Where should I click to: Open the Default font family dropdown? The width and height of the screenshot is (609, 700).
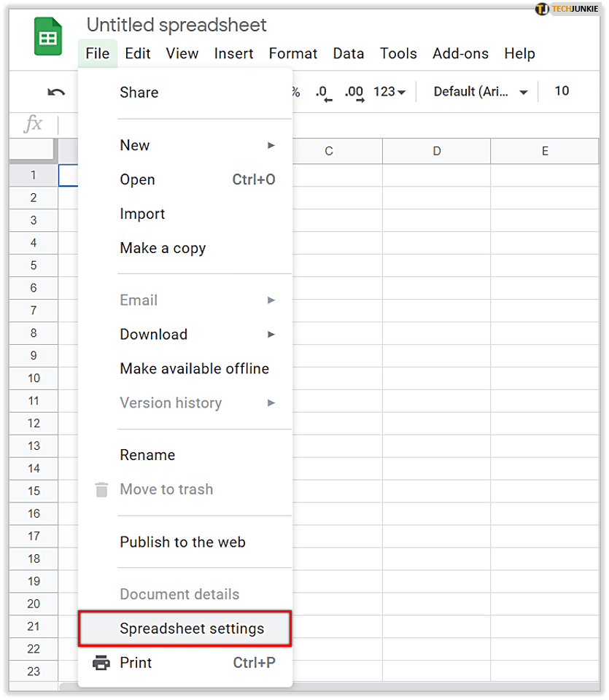coord(481,92)
